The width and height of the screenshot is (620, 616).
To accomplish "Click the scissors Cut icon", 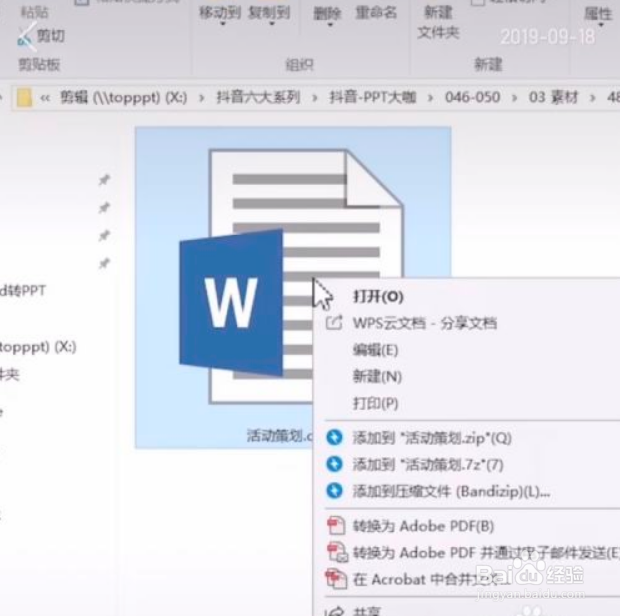I will pos(25,37).
